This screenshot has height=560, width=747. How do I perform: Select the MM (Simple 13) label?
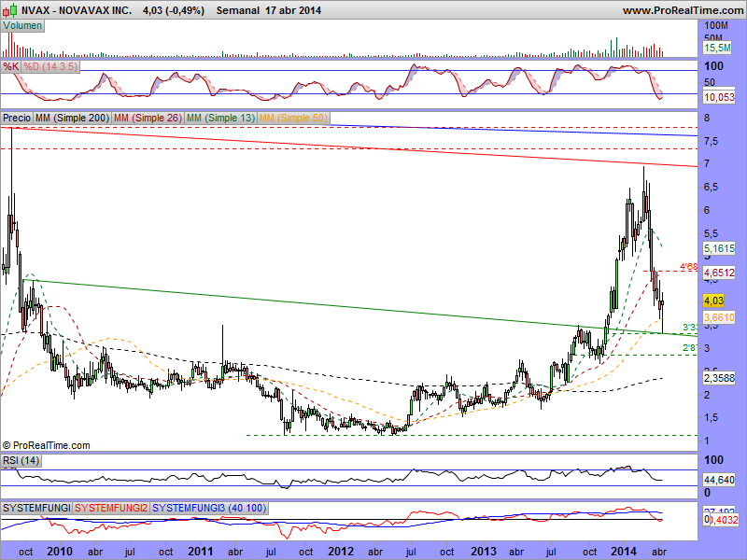220,118
